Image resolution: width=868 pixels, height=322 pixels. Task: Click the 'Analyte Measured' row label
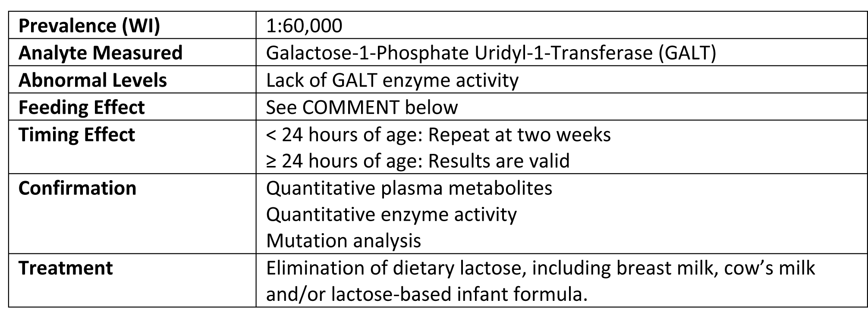[101, 53]
